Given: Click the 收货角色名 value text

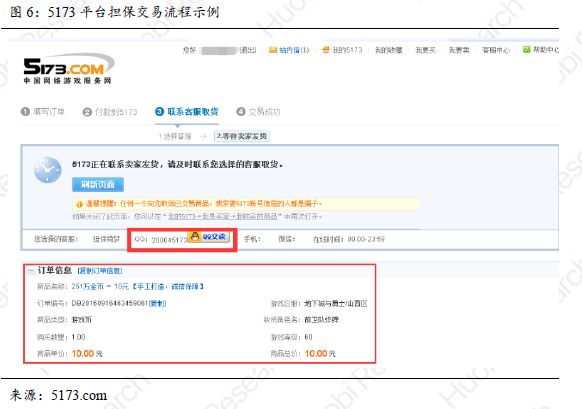Looking at the screenshot, I should (x=321, y=320).
